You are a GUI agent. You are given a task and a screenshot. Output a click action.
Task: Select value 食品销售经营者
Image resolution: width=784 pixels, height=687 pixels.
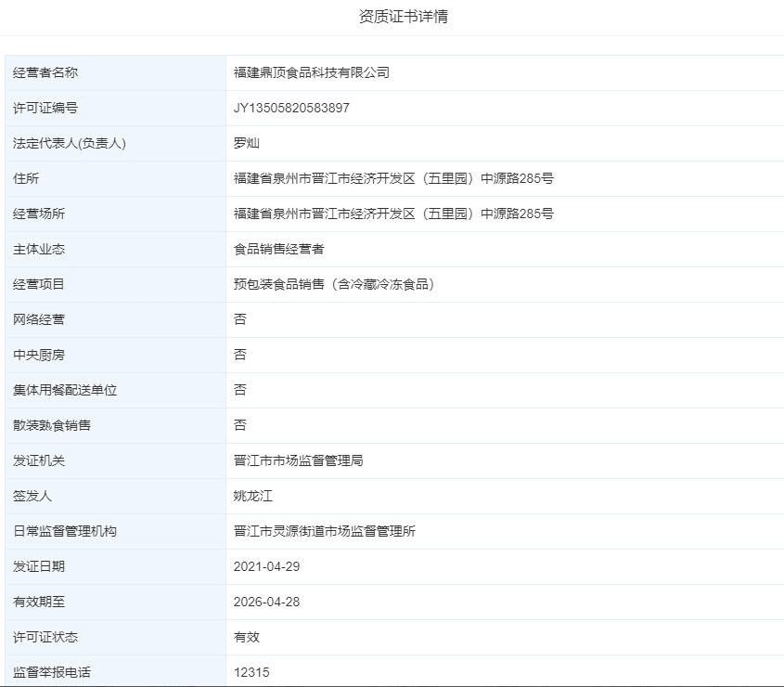(x=279, y=249)
